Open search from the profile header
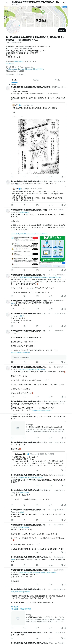 (64, 3)
